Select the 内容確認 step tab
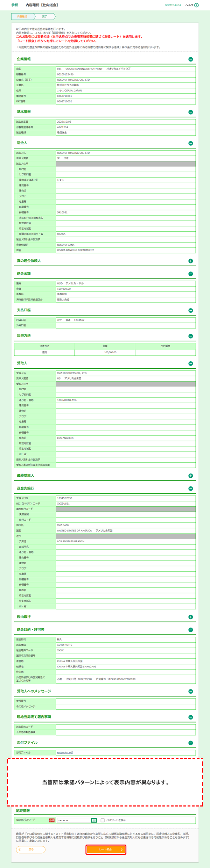This screenshot has height=868, width=210. [x=23, y=16]
